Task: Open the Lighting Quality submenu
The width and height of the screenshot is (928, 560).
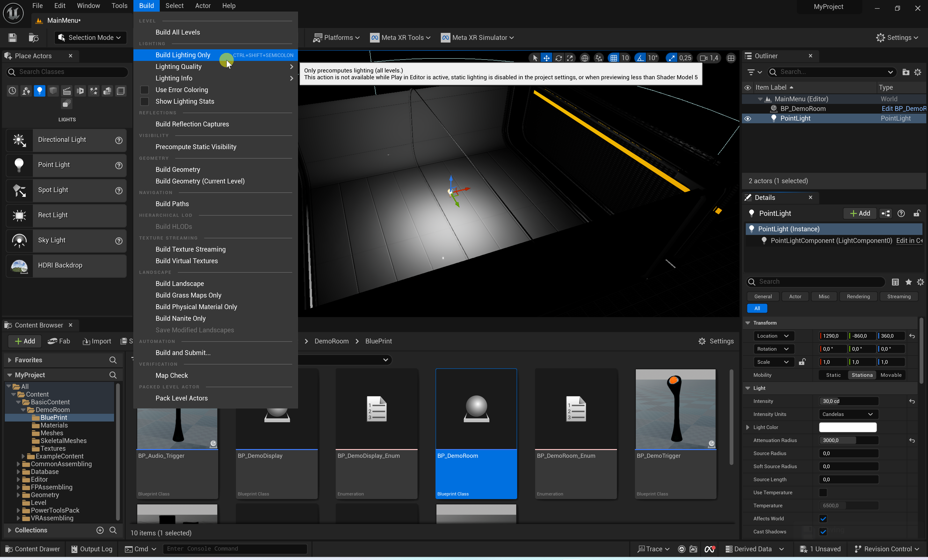Action: pos(179,66)
